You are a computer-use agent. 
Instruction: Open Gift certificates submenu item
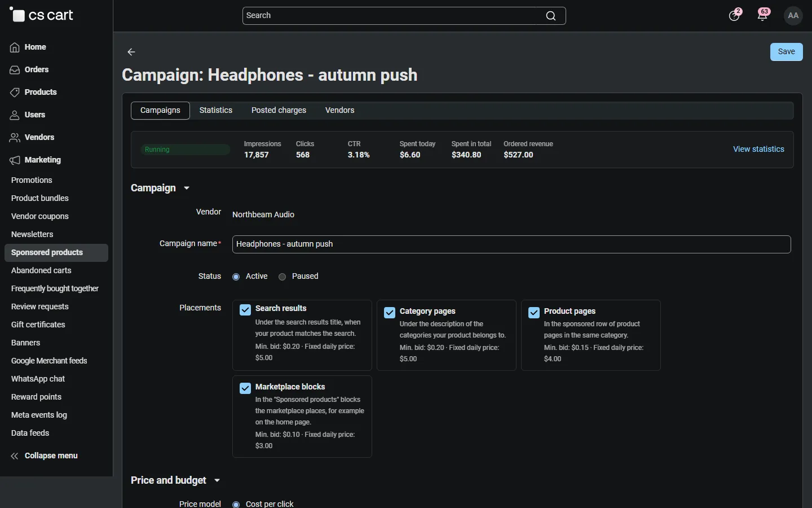tap(38, 325)
